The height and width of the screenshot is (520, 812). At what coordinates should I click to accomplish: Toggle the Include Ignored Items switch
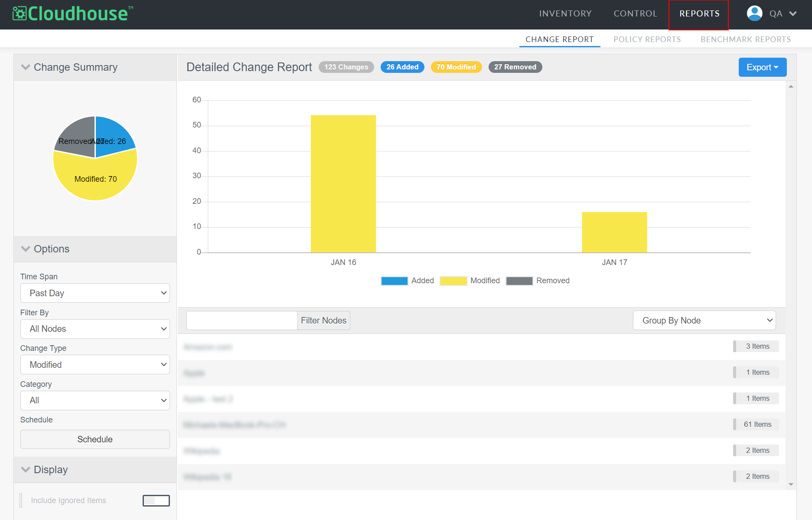click(x=156, y=500)
